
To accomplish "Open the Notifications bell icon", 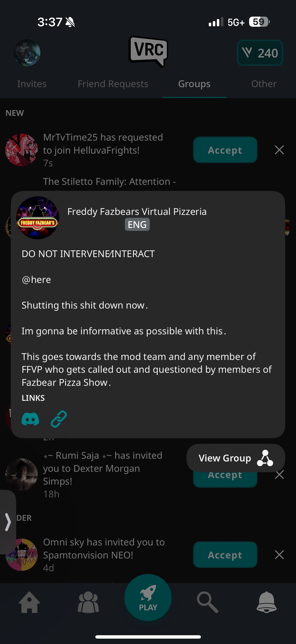I will click(267, 602).
